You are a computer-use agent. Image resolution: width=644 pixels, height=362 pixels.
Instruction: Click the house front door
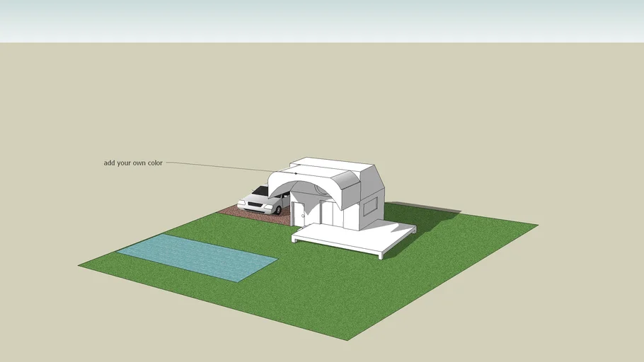(x=299, y=214)
